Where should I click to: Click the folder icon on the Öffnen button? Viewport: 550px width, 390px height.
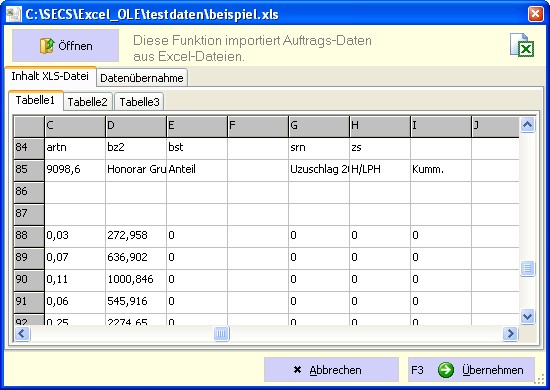coord(47,46)
